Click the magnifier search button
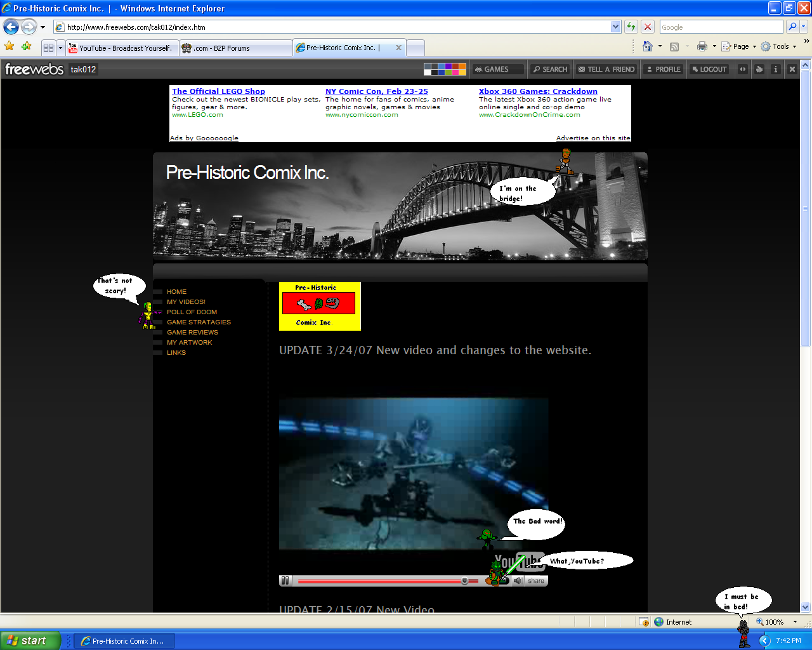The width and height of the screenshot is (812, 650). coord(792,27)
